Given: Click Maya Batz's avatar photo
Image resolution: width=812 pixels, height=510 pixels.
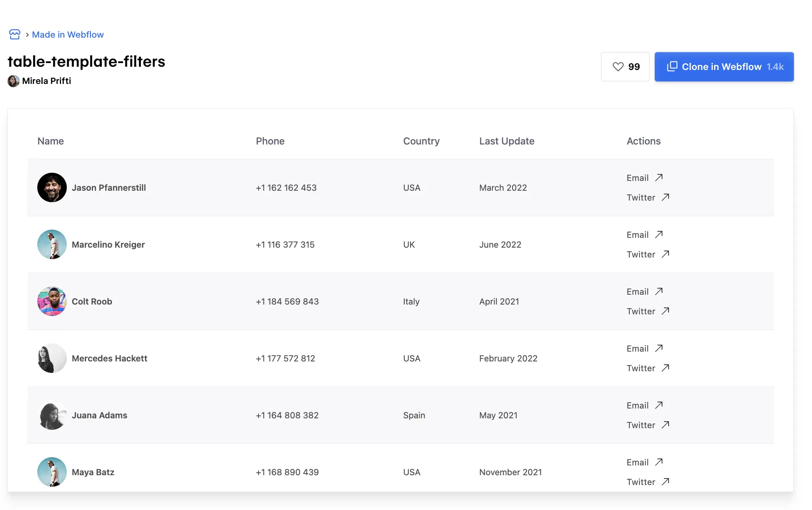Looking at the screenshot, I should [x=52, y=472].
